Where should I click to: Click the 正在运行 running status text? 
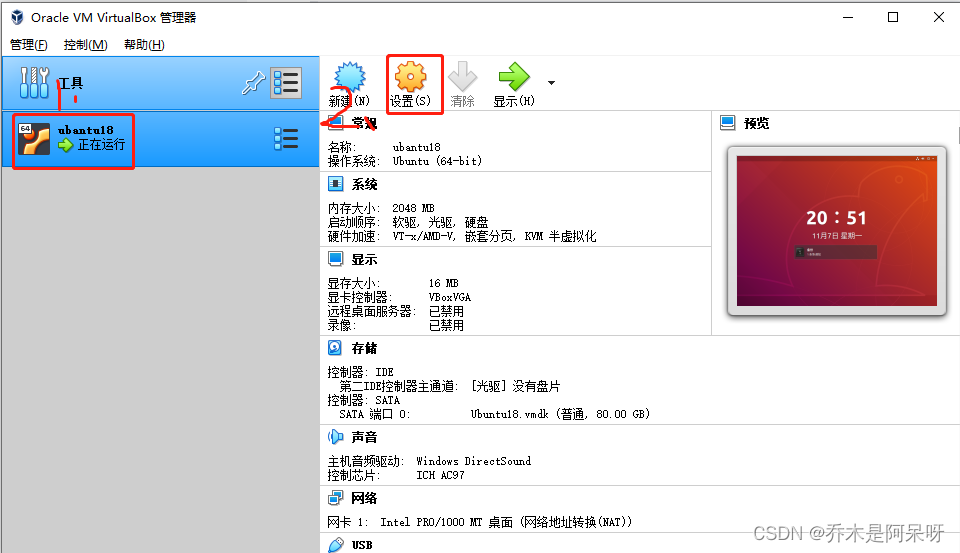[x=101, y=145]
